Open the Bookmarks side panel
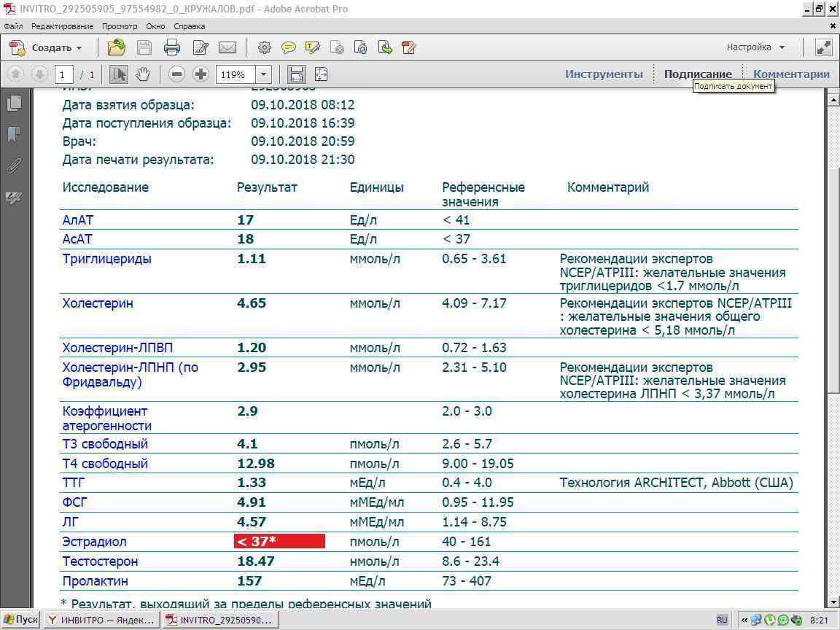This screenshot has height=630, width=840. [x=14, y=134]
